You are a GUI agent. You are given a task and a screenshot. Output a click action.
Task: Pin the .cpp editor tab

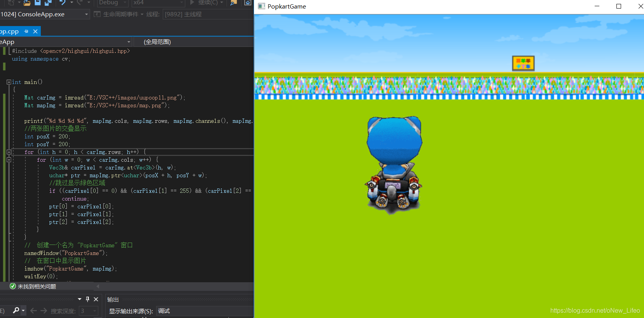[x=26, y=31]
